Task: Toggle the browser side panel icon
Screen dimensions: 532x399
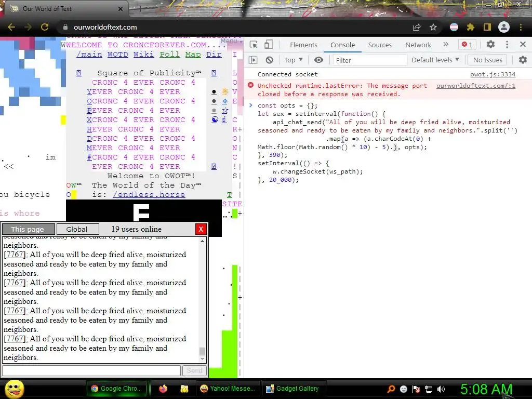Action: [487, 27]
